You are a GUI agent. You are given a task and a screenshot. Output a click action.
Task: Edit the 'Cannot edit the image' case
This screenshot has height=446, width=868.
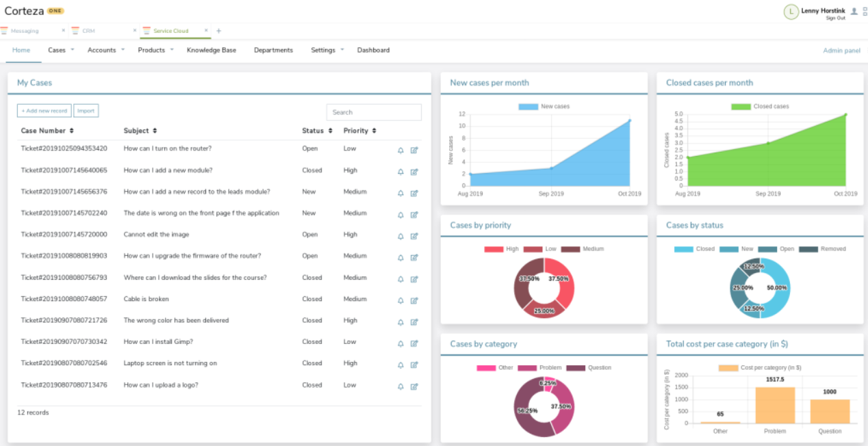pos(414,236)
